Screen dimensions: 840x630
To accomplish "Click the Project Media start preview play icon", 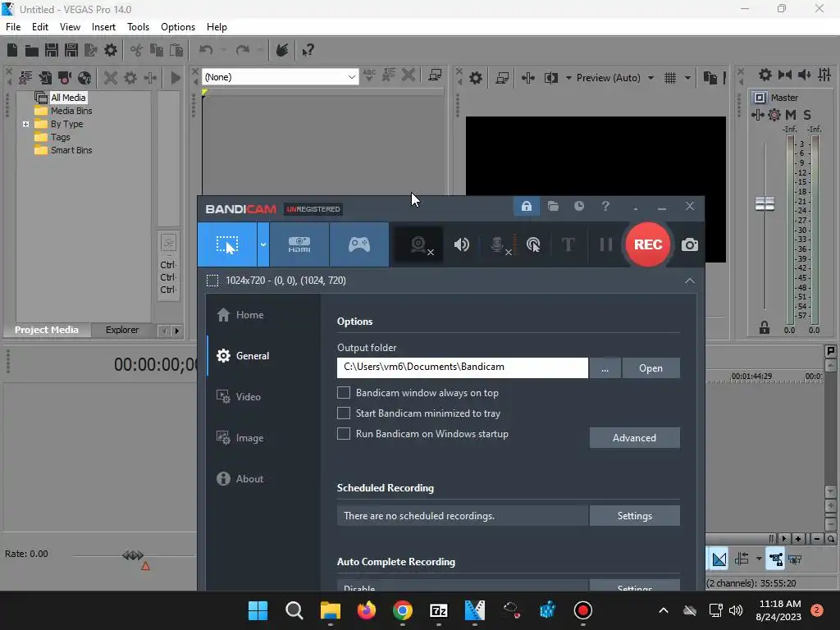I will 176,78.
